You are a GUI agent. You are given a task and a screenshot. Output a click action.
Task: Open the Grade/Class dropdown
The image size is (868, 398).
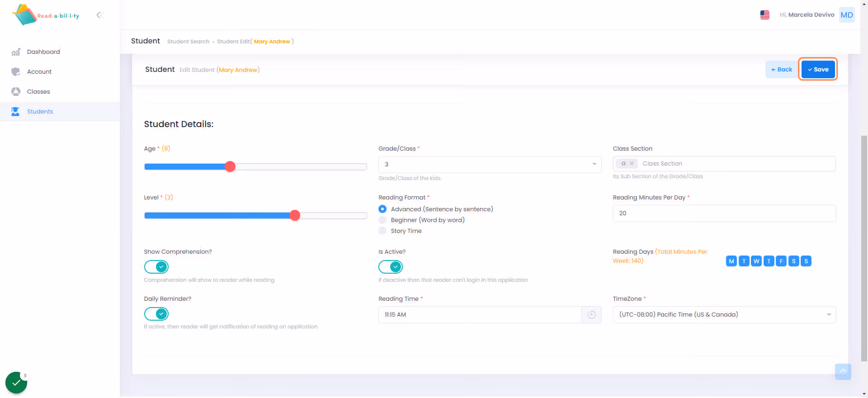click(x=490, y=165)
